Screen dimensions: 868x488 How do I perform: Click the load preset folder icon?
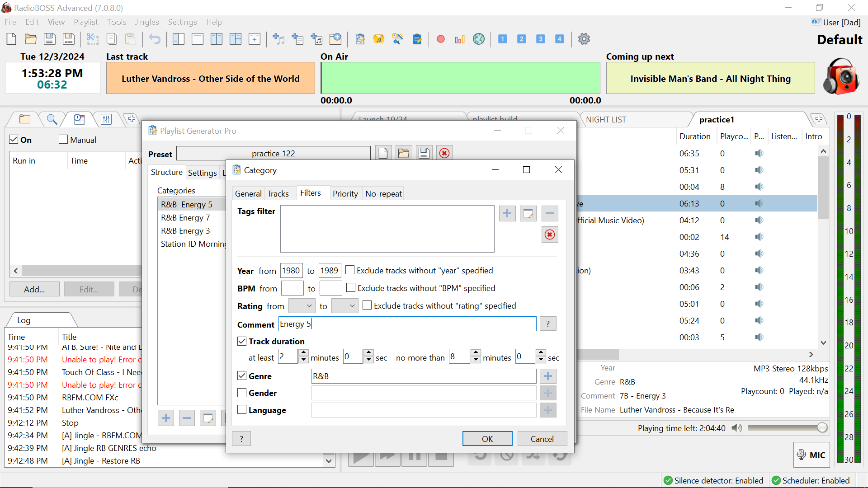click(x=404, y=153)
